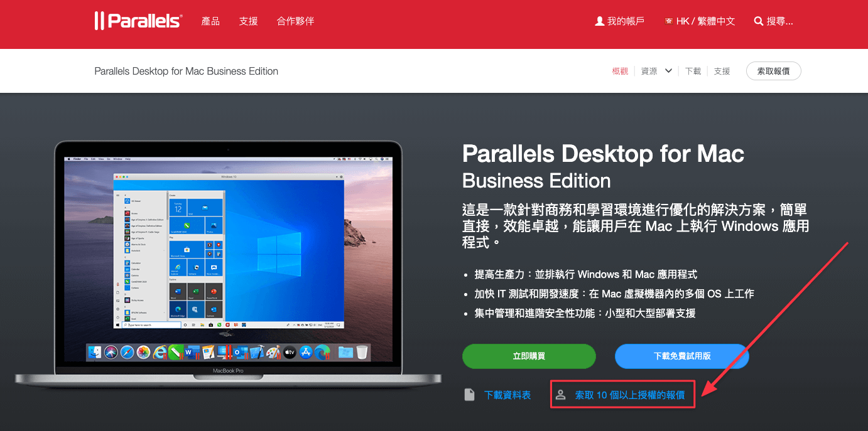Click the bullet text 集中管理和進階安全性功能
Viewport: 868px width, 431px height.
coord(534,313)
